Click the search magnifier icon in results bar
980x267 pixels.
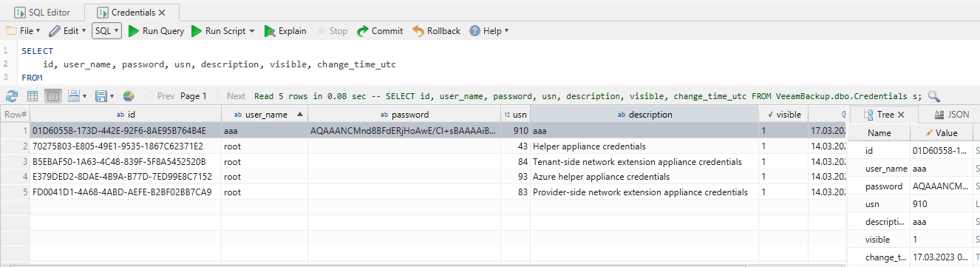click(x=934, y=96)
